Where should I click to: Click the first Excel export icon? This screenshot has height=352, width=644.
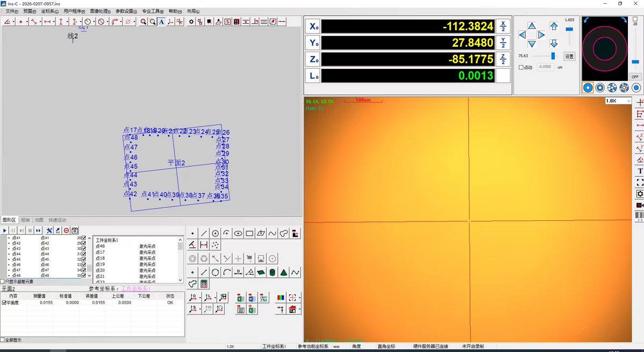(240, 298)
